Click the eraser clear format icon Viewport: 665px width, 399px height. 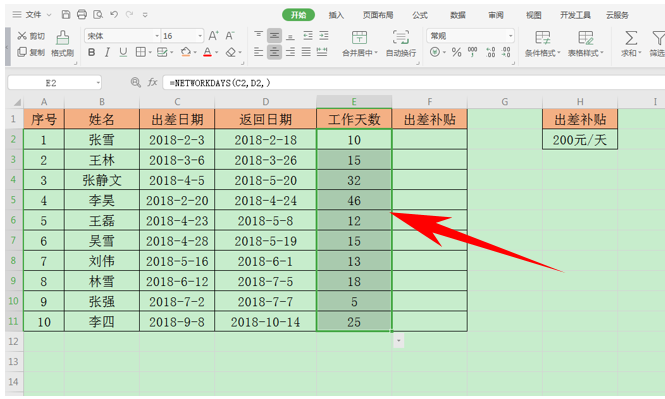point(230,52)
